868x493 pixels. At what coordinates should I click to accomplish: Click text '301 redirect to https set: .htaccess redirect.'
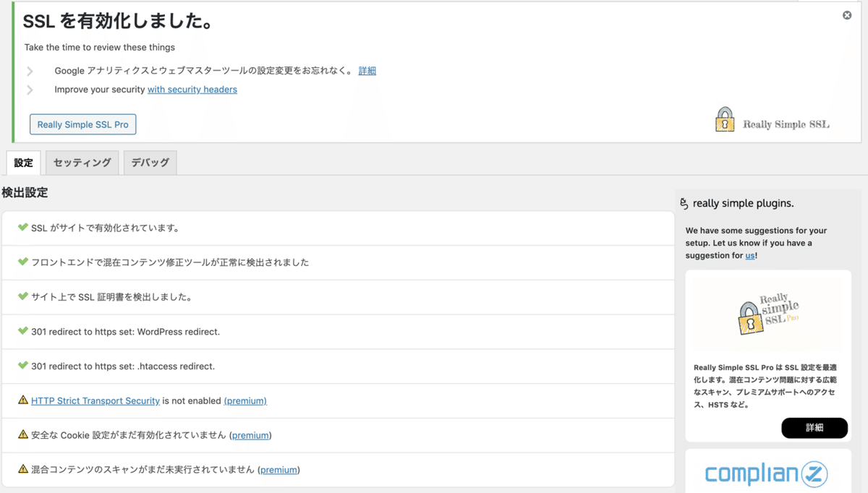[123, 366]
